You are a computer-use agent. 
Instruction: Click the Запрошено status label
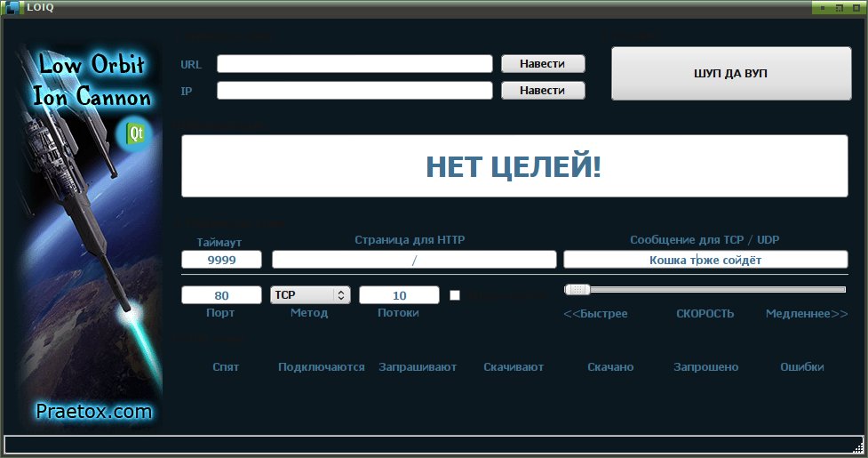click(x=705, y=366)
